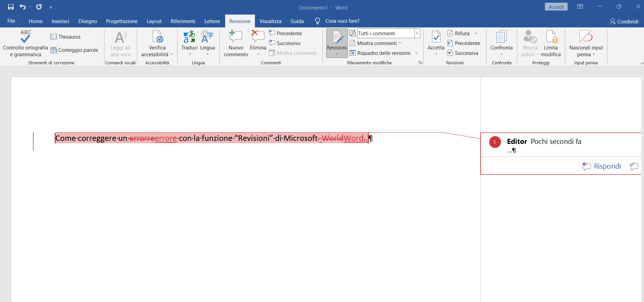Click Limita modifica
The height and width of the screenshot is (302, 644).
(551, 44)
